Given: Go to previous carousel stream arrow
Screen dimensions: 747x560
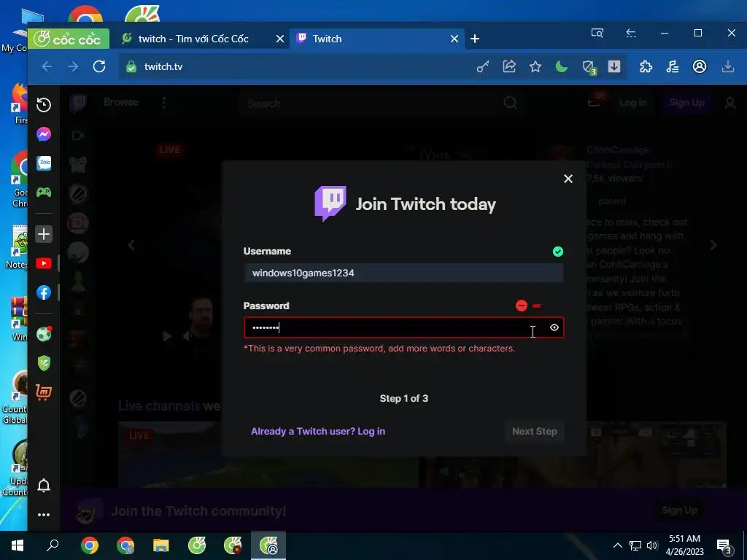Looking at the screenshot, I should (131, 245).
